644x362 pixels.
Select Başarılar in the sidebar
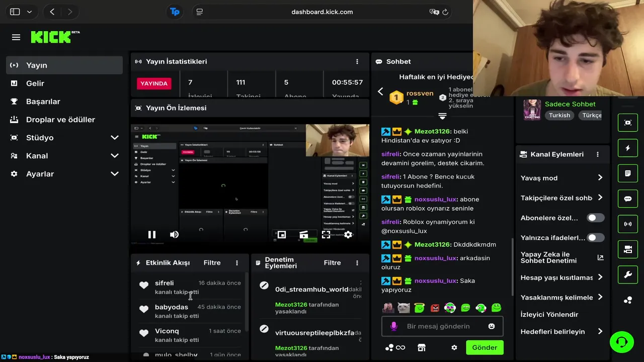[x=64, y=102]
